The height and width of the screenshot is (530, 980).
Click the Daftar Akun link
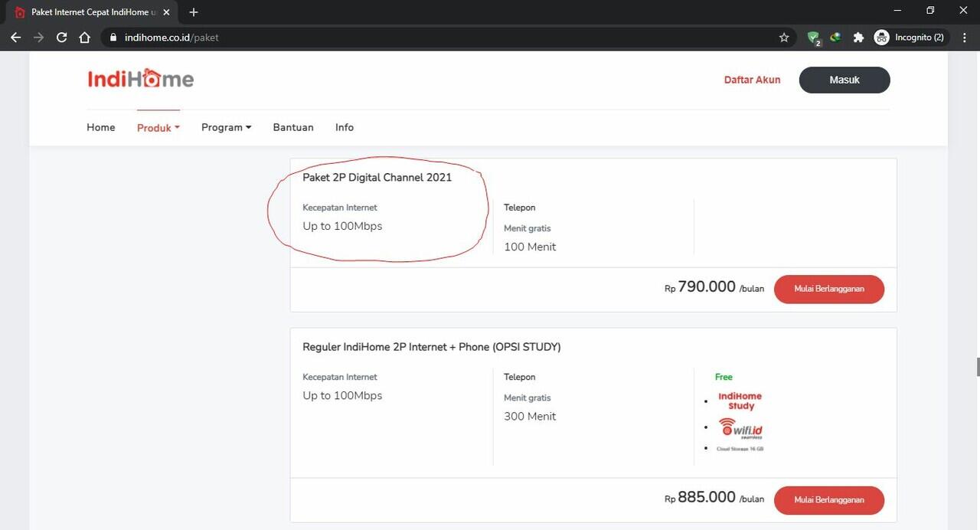[x=752, y=80]
